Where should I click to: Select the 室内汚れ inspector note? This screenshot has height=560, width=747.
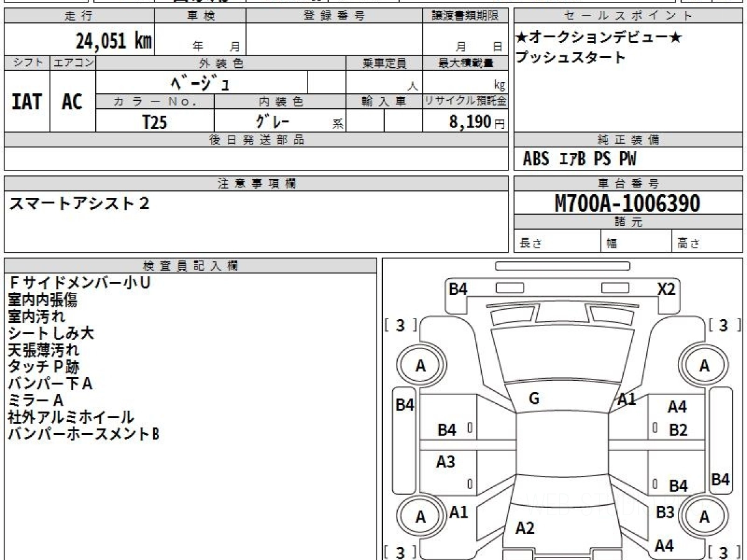point(36,317)
